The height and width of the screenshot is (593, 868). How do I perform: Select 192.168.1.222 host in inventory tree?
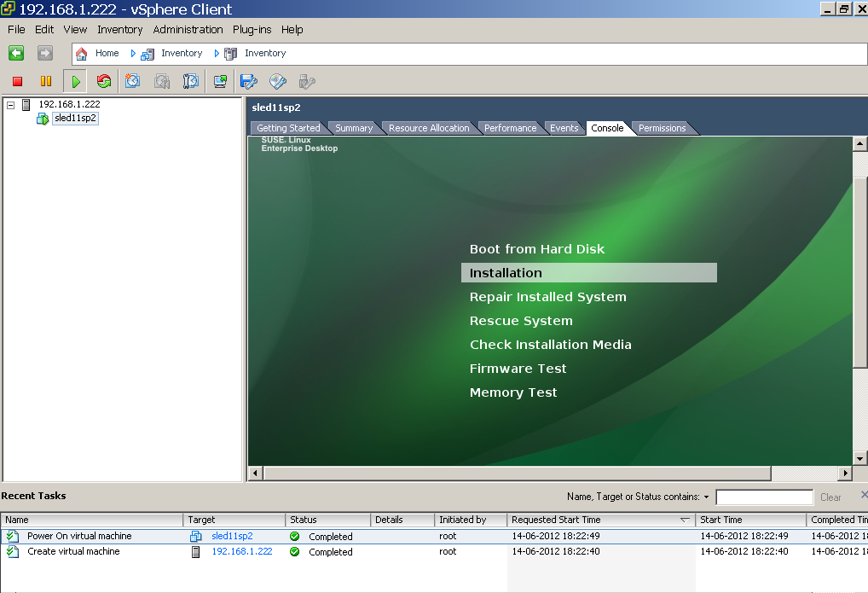pos(69,104)
